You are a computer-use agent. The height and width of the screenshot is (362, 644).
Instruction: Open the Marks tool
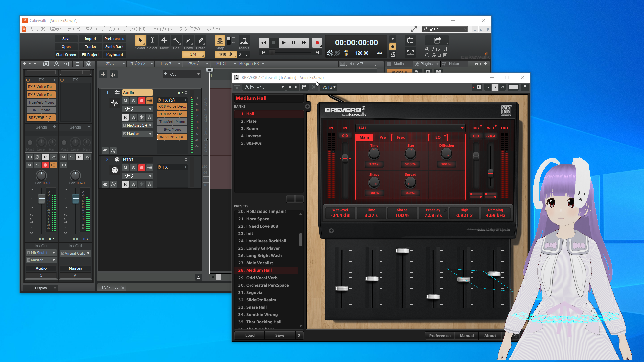pos(244,41)
